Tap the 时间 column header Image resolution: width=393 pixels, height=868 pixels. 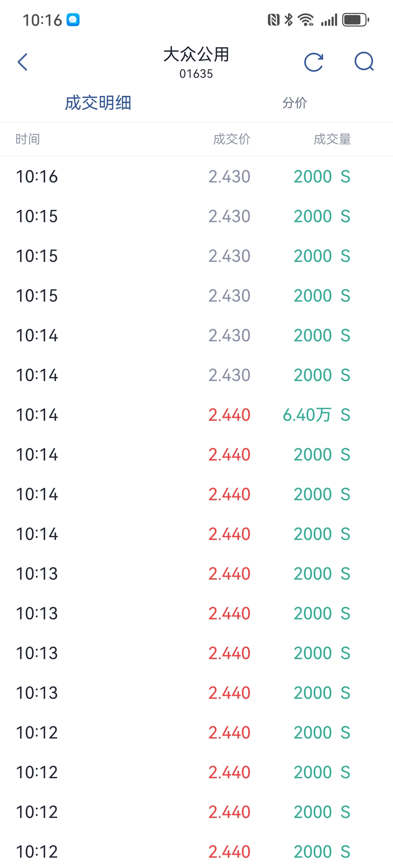[28, 139]
